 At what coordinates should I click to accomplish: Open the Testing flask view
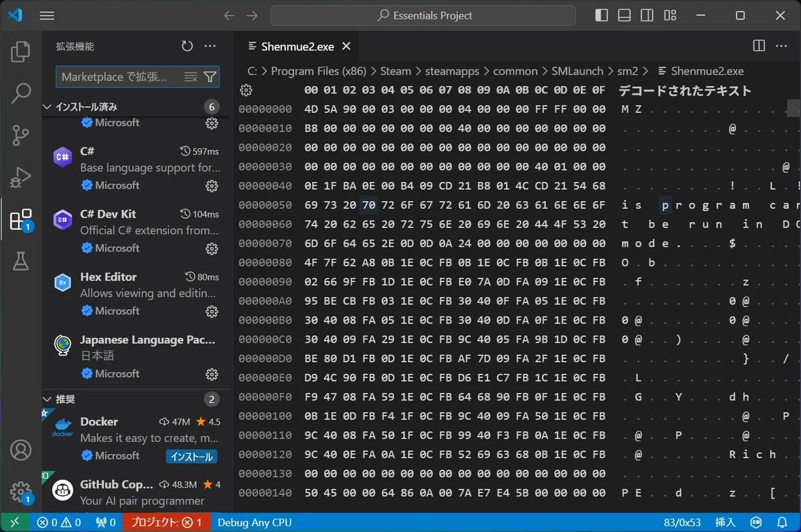pyautogui.click(x=21, y=262)
